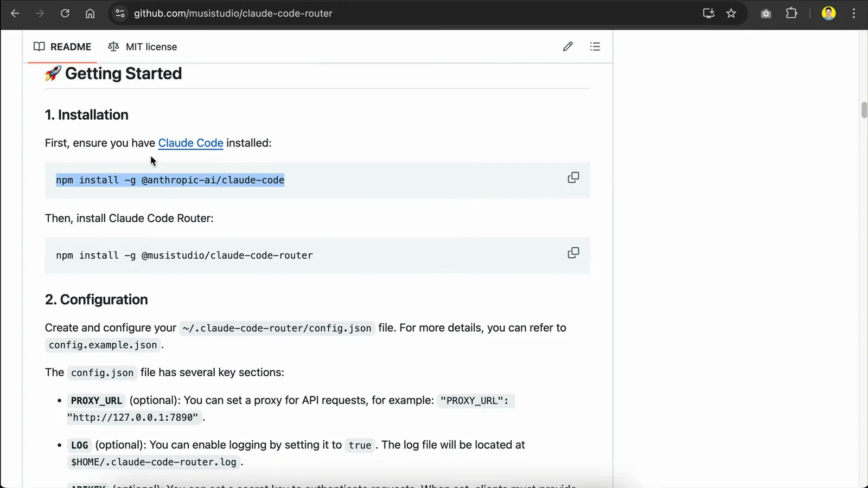Click the LOG bullet label
The width and height of the screenshot is (868, 488).
(79, 445)
